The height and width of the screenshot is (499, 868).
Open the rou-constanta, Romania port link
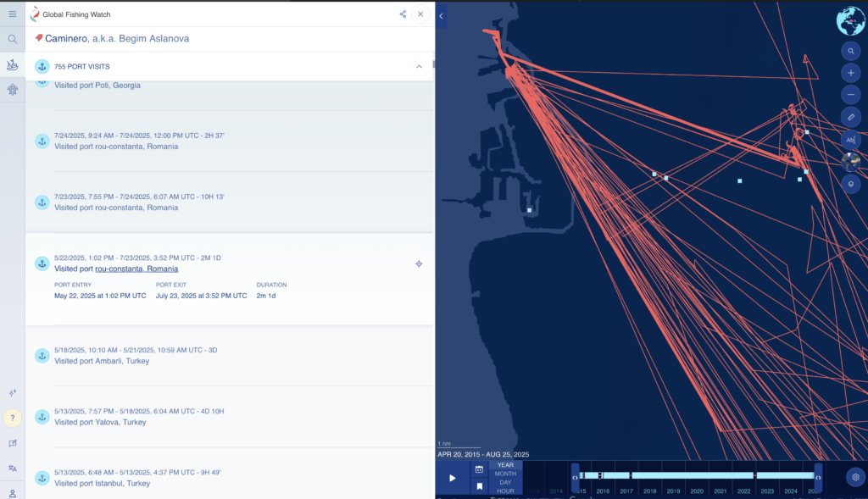pos(136,269)
